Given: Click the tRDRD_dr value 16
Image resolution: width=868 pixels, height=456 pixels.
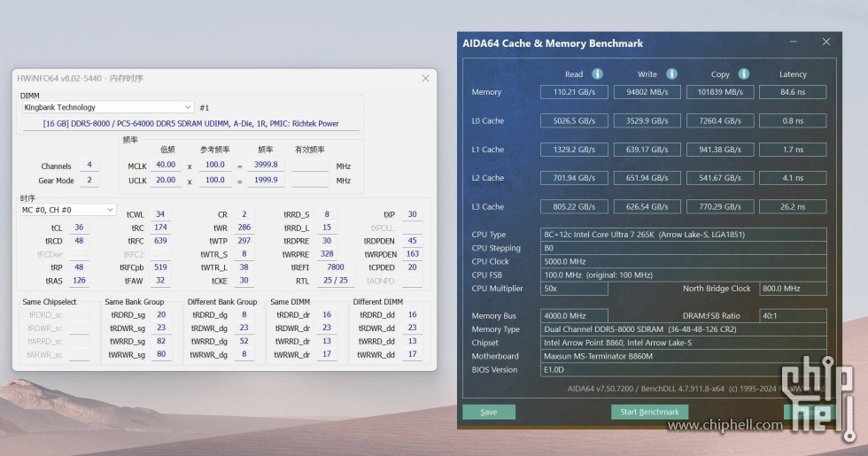Looking at the screenshot, I should [x=327, y=314].
